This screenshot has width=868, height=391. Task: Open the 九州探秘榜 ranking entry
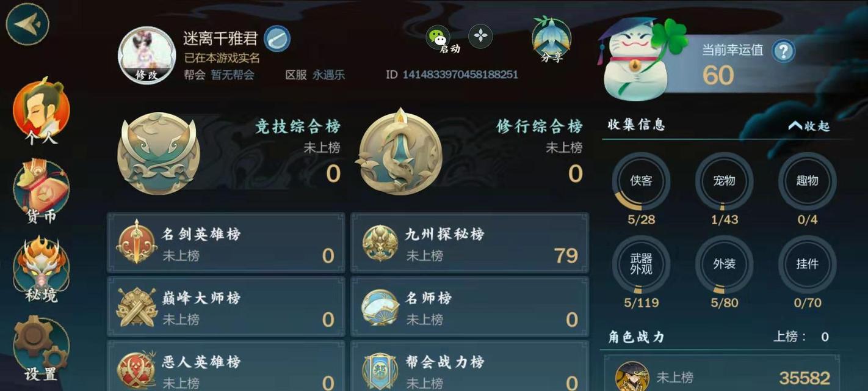click(x=469, y=243)
